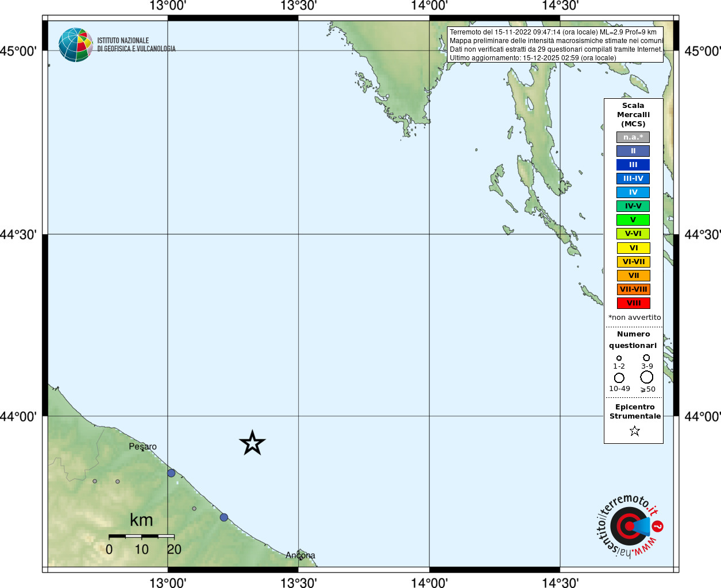Viewport: 721px width, 588px height.
Task: Click the Pesaro city label
Action: [x=142, y=446]
